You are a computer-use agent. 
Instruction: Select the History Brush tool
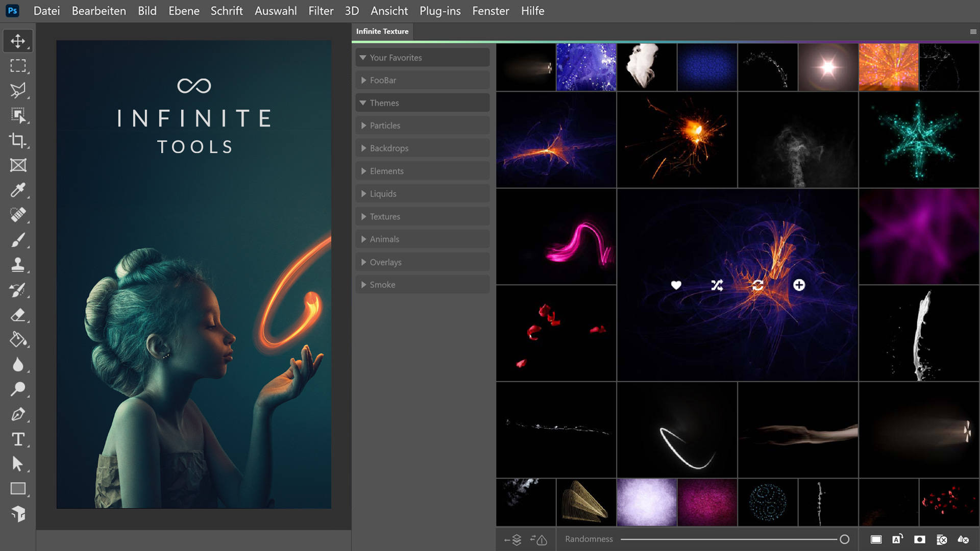(18, 290)
